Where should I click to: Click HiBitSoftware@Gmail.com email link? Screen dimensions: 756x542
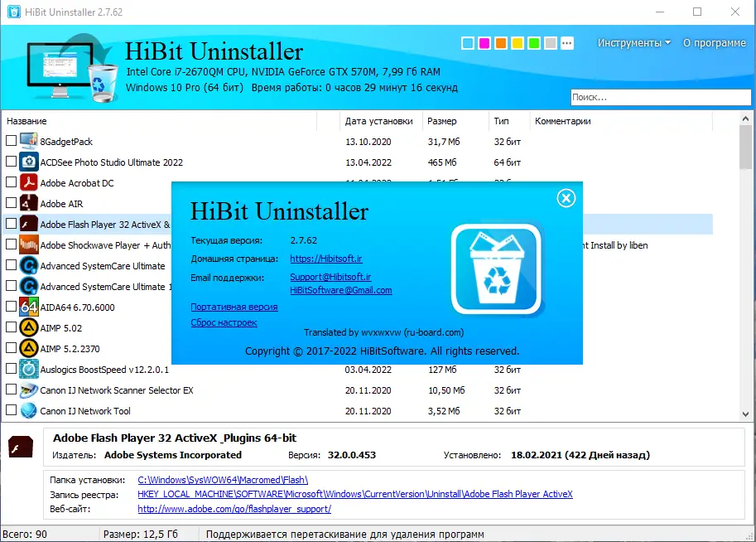(341, 290)
